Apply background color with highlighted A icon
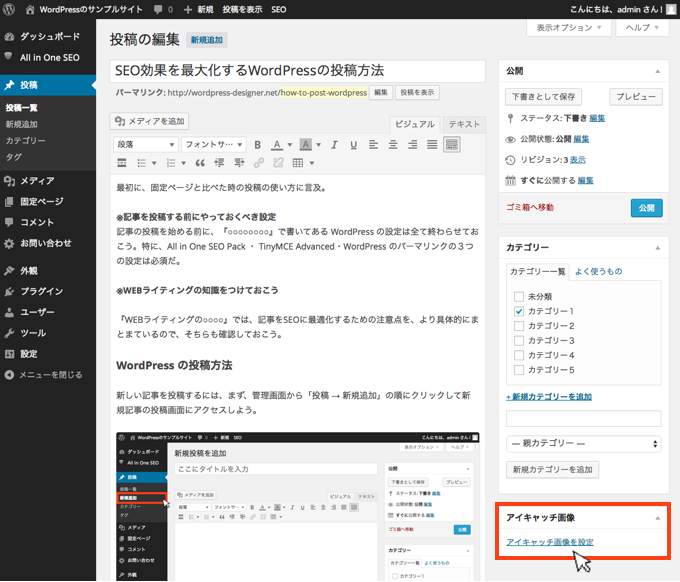This screenshot has height=582, width=680. (x=306, y=145)
